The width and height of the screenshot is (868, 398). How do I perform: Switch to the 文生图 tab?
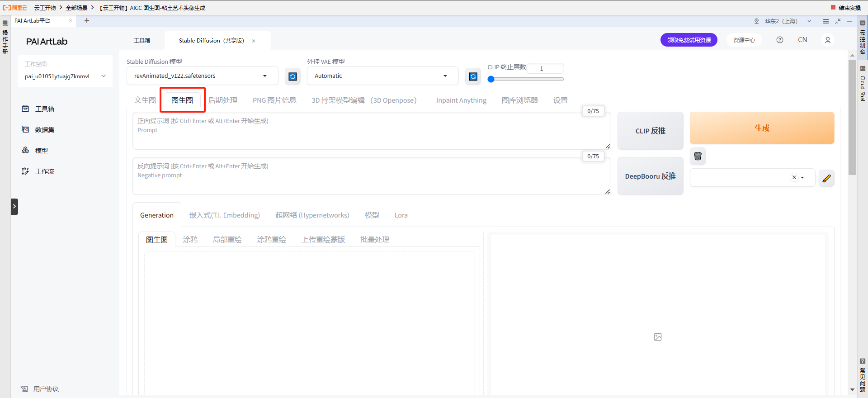point(145,100)
